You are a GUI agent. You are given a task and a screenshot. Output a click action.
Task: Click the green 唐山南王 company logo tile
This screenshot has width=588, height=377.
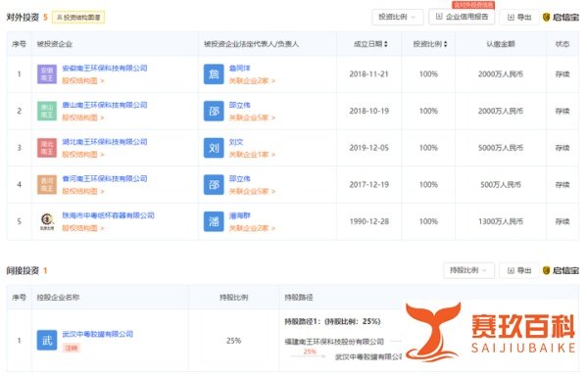pos(47,111)
